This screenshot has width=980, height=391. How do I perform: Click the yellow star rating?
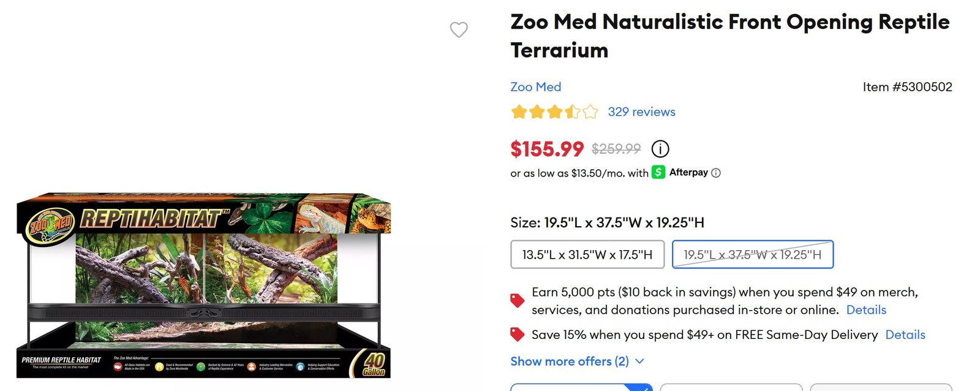point(554,112)
